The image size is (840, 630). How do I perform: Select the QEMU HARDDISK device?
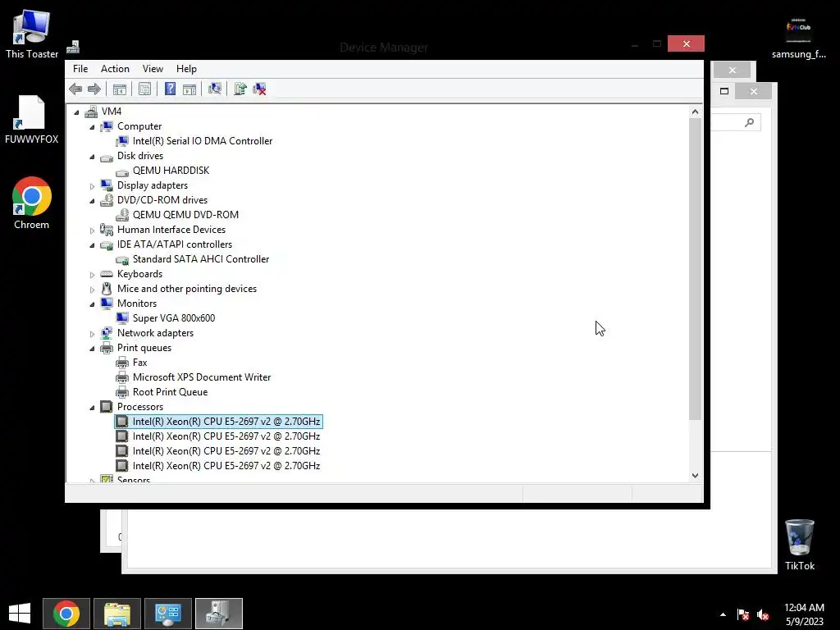[x=171, y=171]
